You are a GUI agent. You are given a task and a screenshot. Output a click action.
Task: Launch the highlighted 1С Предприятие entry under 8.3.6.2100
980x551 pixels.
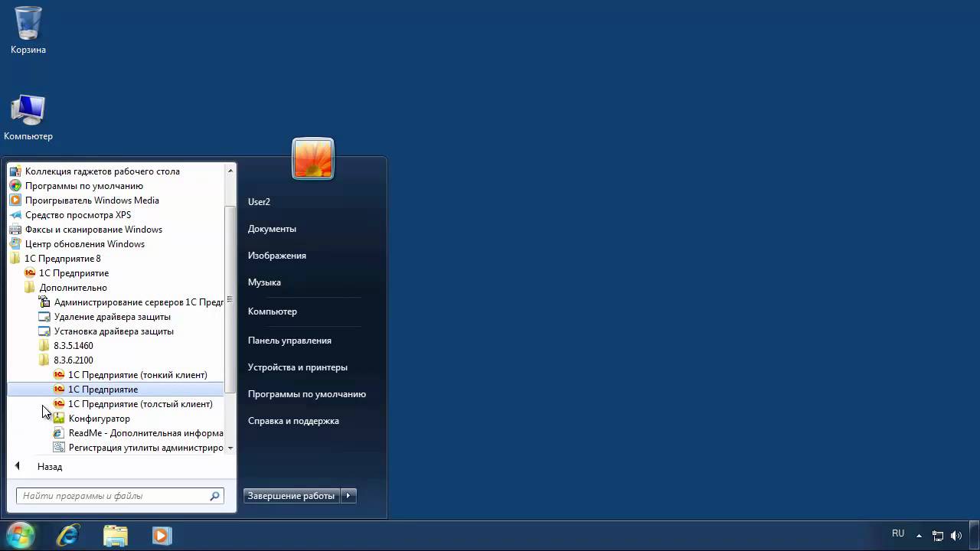[116, 390]
